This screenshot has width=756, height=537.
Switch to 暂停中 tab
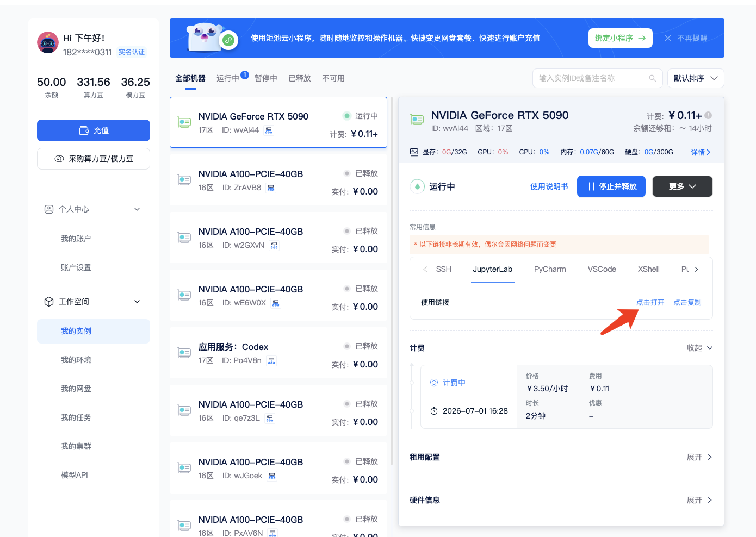click(266, 78)
